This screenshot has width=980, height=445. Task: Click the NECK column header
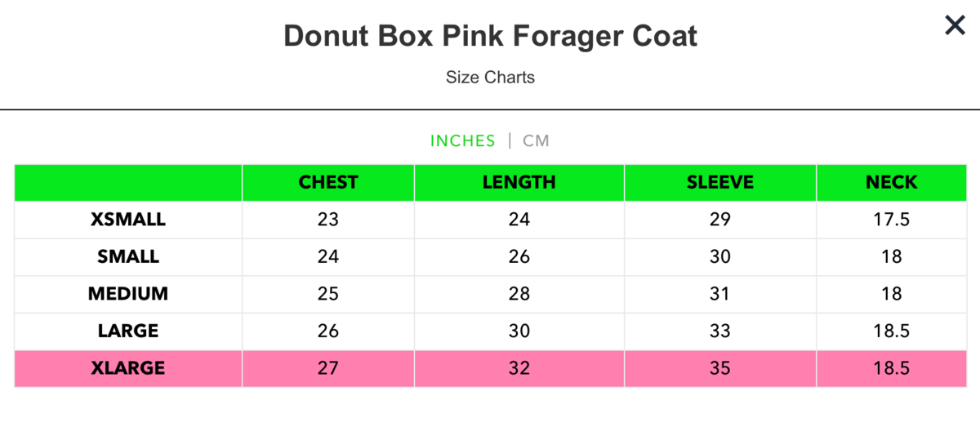(x=892, y=182)
